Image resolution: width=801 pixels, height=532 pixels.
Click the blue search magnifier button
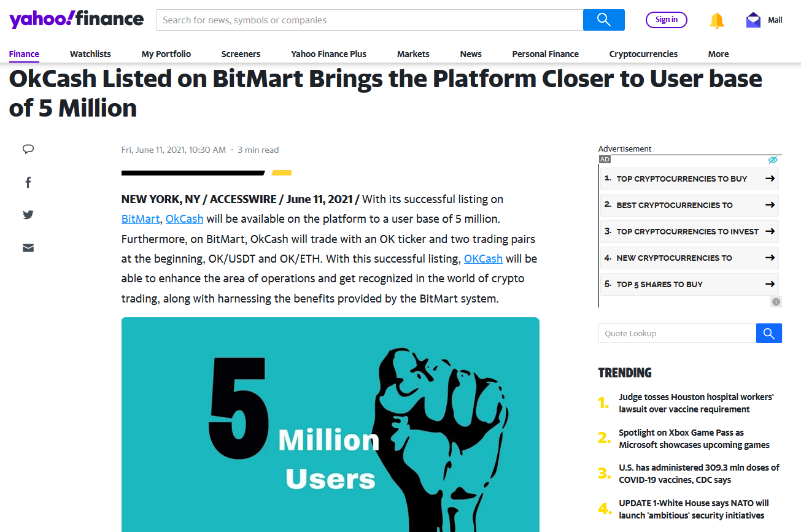(604, 20)
